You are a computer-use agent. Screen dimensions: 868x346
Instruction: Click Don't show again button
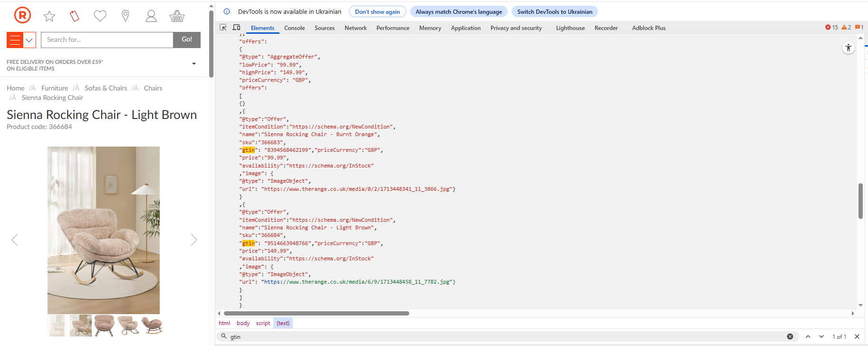377,12
